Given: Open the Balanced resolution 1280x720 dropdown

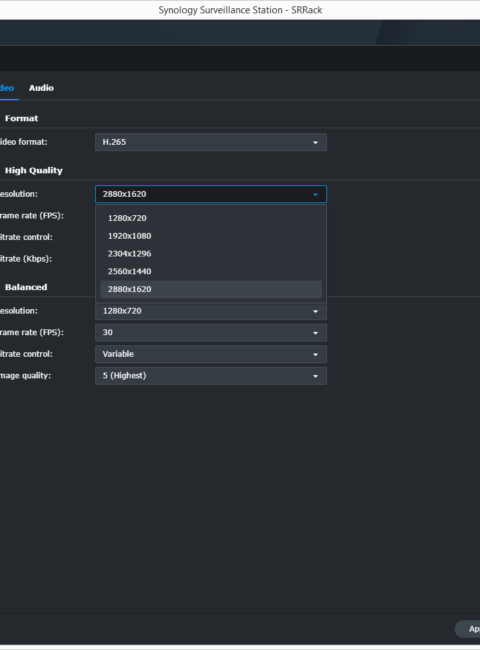Looking at the screenshot, I should (x=211, y=311).
